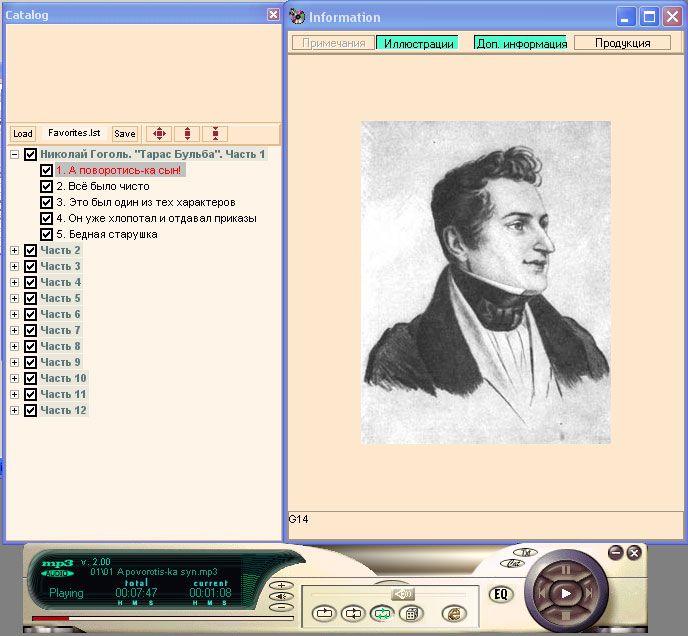
Task: Uncheck the 'Всё было чисто' track checkbox
Action: click(x=47, y=186)
